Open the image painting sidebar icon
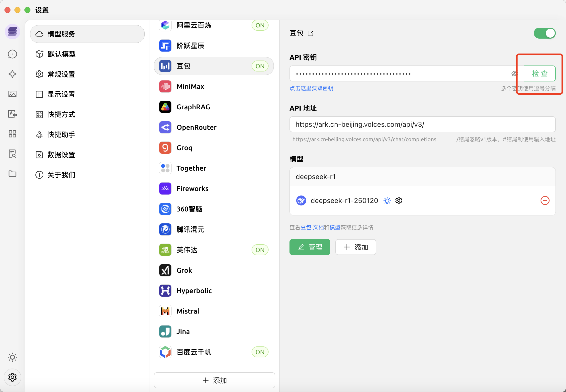The height and width of the screenshot is (392, 566). click(x=12, y=94)
